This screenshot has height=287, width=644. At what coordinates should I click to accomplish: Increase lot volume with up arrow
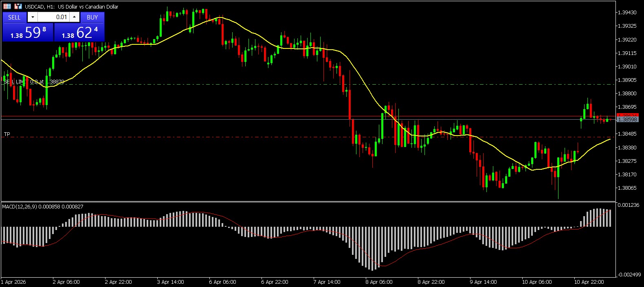74,17
